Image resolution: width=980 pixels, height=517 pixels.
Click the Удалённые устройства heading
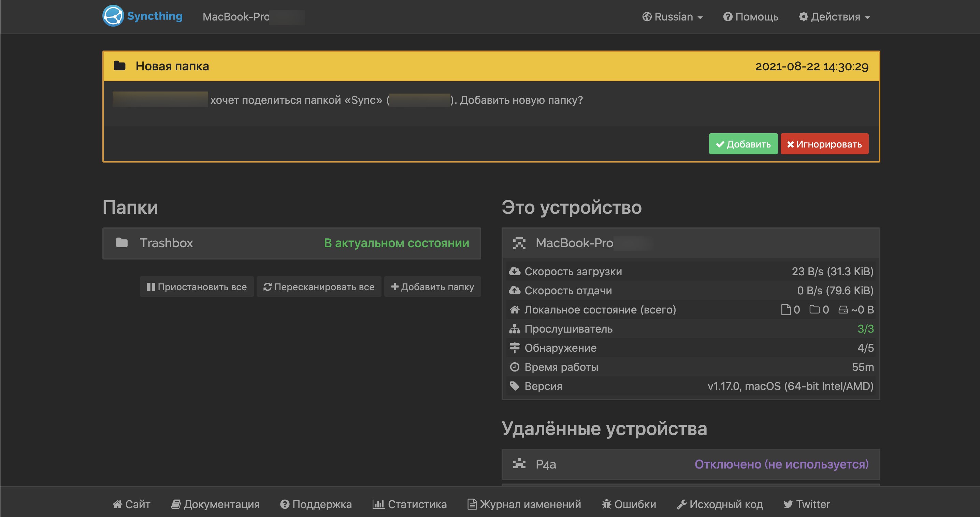604,429
